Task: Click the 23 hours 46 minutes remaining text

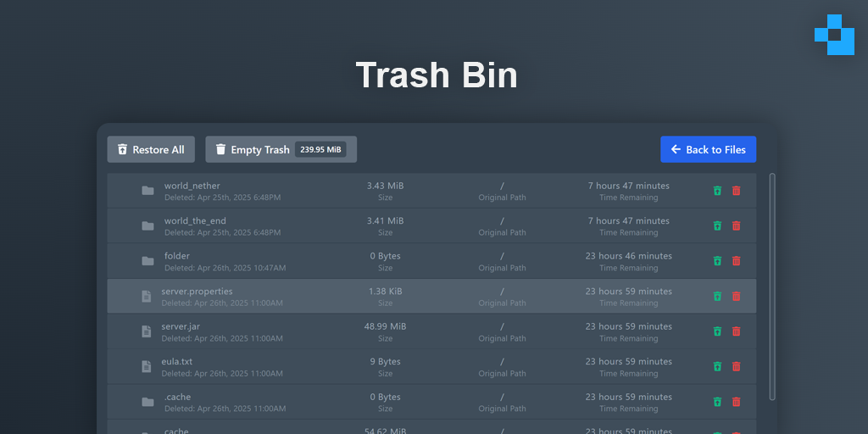Action: point(629,256)
